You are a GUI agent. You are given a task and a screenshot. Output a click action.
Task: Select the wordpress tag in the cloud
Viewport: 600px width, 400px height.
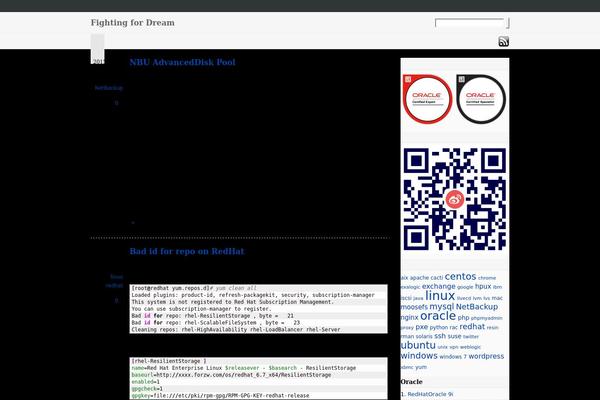pos(486,356)
